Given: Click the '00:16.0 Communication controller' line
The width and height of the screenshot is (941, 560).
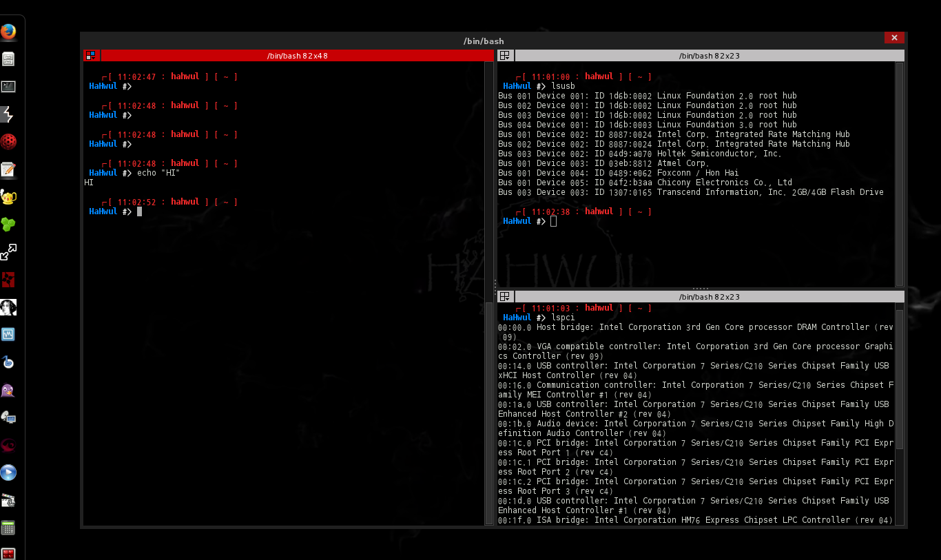Looking at the screenshot, I should 696,390.
